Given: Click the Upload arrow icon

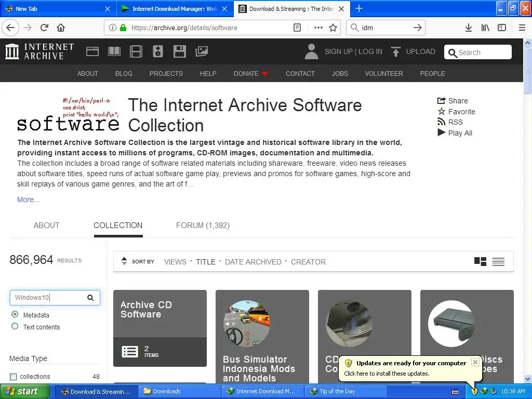Looking at the screenshot, I should [395, 51].
